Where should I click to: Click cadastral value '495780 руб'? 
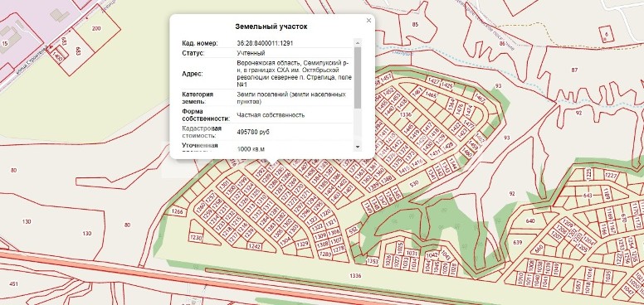[x=253, y=133]
